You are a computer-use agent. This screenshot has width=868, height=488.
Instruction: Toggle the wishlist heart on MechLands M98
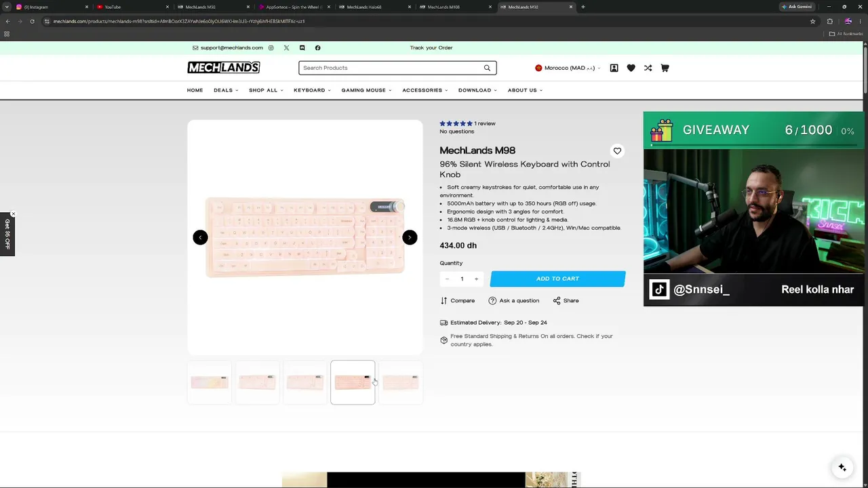[x=617, y=151]
